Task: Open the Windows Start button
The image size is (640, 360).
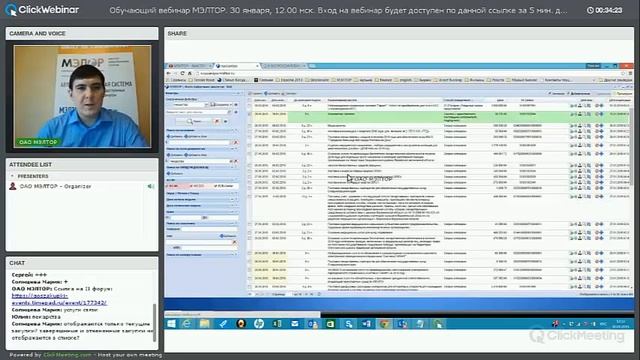Action: pyautogui.click(x=171, y=324)
